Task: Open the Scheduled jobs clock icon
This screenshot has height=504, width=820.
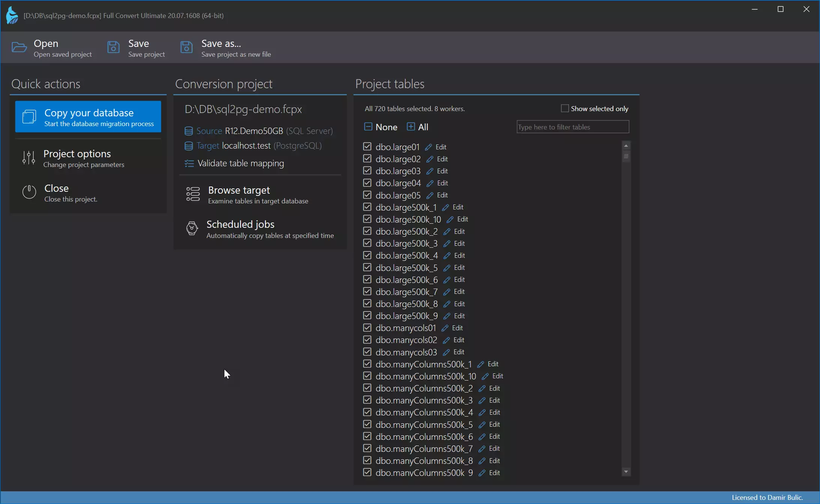Action: pos(192,229)
